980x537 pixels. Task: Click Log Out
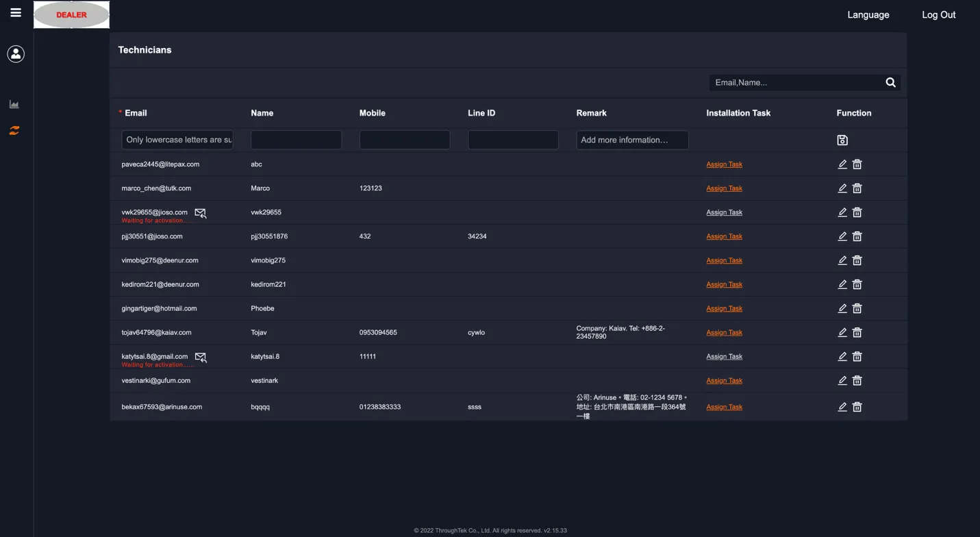tap(938, 14)
